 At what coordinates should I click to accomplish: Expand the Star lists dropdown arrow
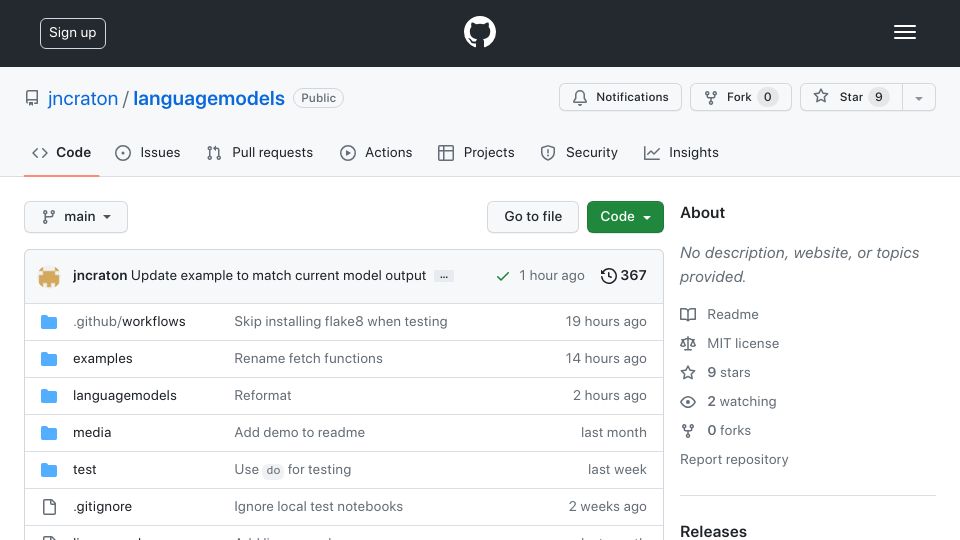tap(918, 98)
